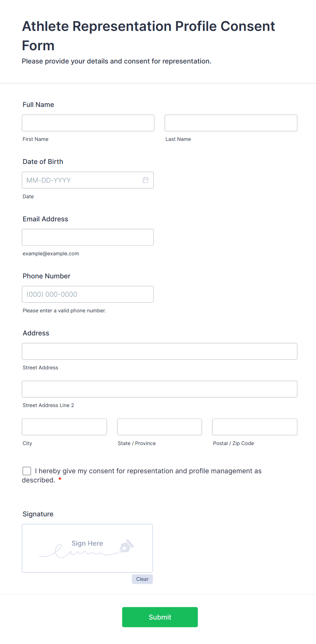
Task: Click the Last Name text box
Action: [x=231, y=123]
